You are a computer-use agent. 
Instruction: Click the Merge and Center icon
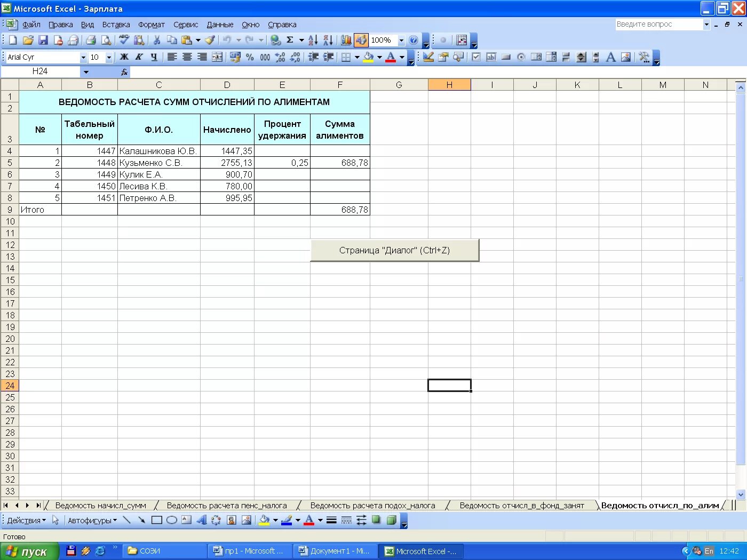click(x=217, y=57)
